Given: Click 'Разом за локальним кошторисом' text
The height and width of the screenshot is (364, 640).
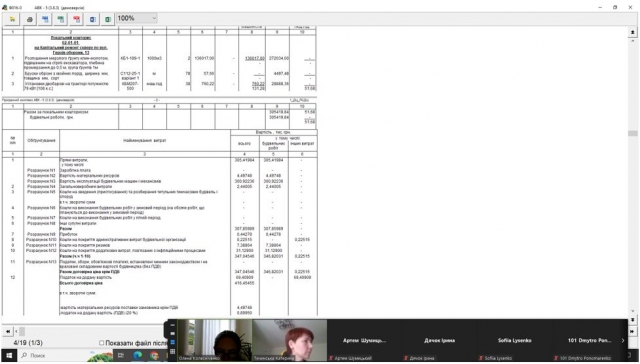Looking at the screenshot, I should [x=56, y=112].
